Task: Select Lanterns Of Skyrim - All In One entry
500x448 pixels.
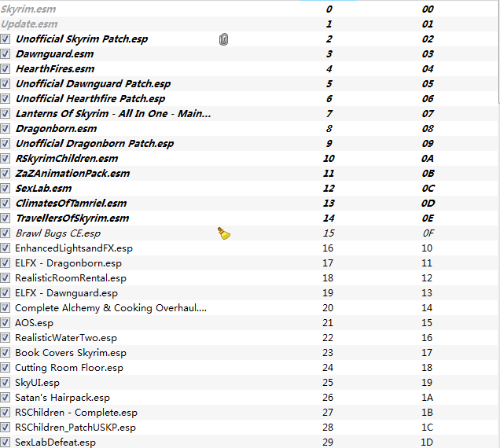Action: pyautogui.click(x=113, y=114)
